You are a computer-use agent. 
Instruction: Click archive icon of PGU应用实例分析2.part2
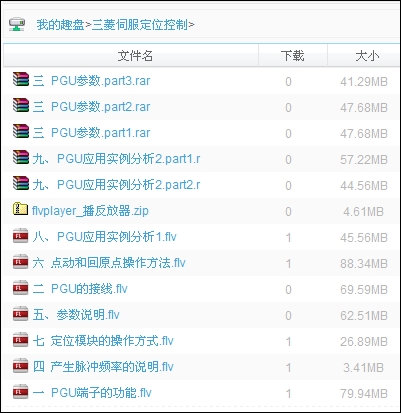click(21, 183)
